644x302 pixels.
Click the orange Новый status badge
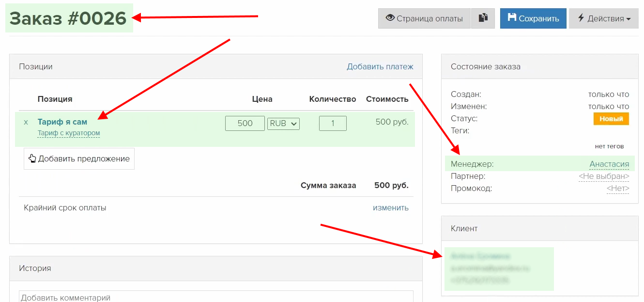click(611, 119)
